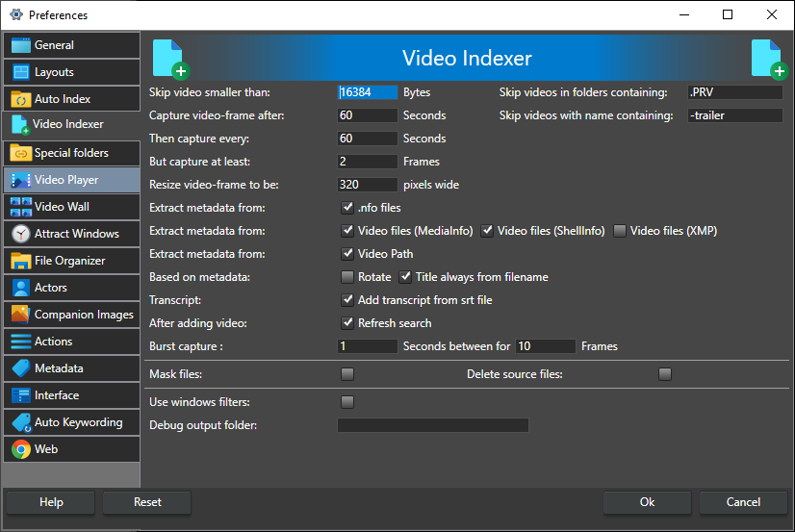Viewport: 795px width, 532px height.
Task: Disable extracting metadata from .nfo files
Action: click(x=347, y=208)
